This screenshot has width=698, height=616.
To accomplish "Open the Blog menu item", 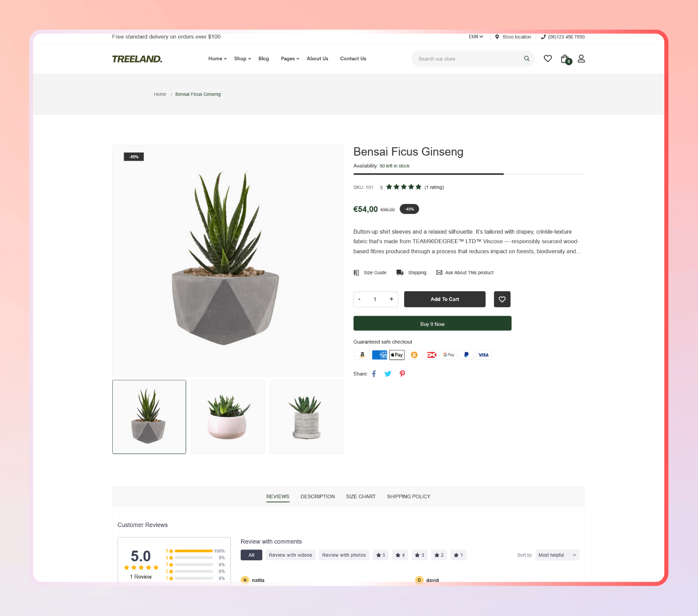I will (x=264, y=59).
